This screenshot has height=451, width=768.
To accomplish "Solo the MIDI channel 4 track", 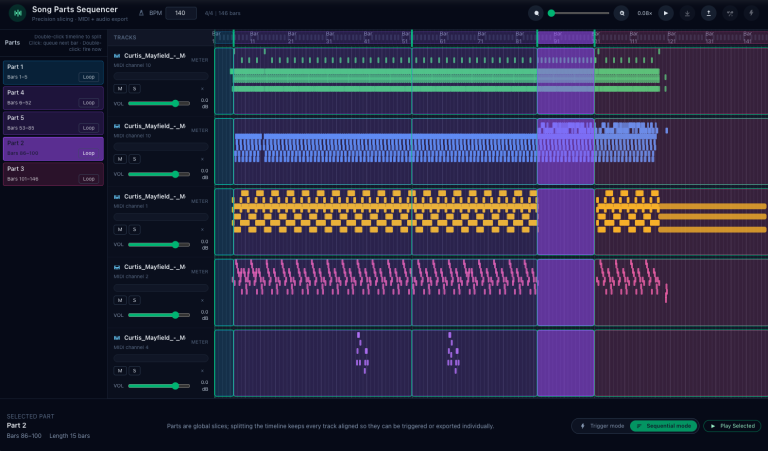I will (x=134, y=371).
